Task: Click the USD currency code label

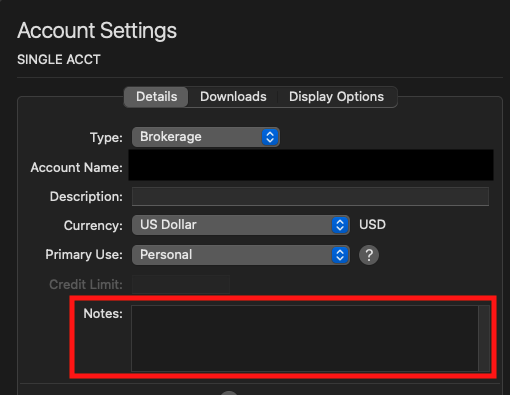Action: (x=372, y=225)
